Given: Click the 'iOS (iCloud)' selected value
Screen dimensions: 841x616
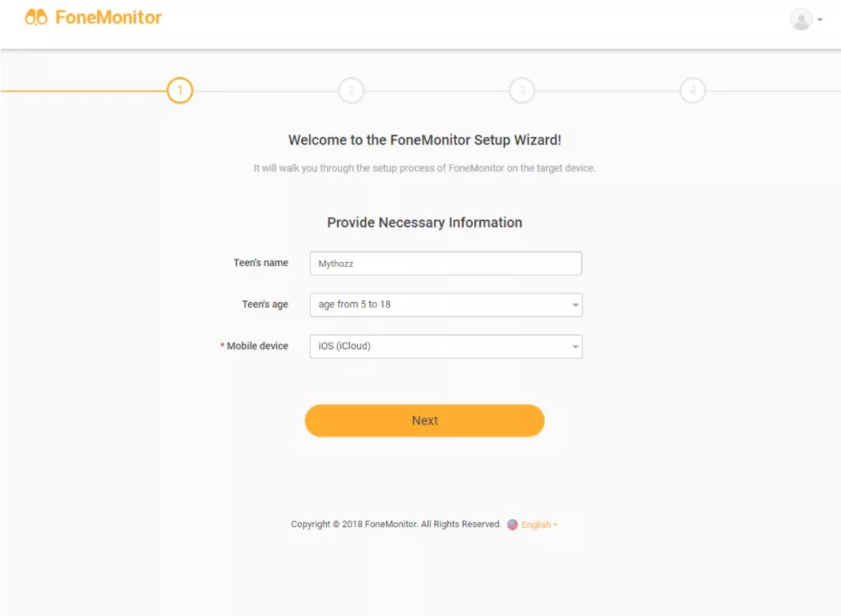Looking at the screenshot, I should coord(346,346).
